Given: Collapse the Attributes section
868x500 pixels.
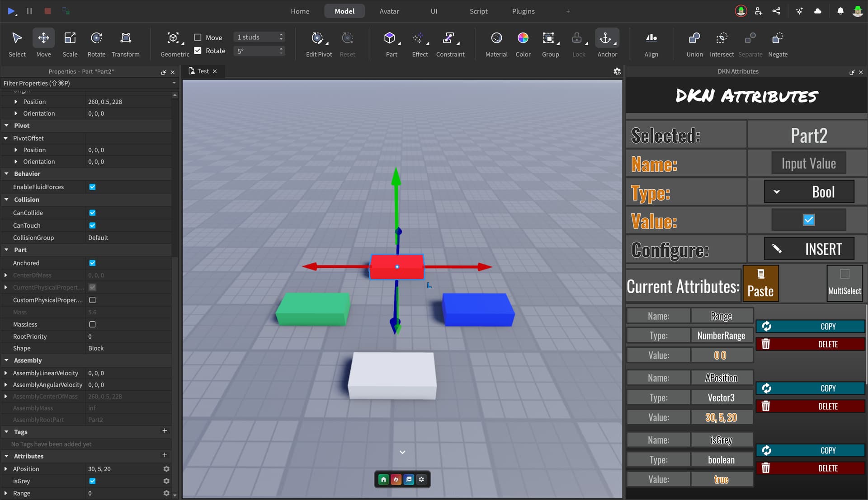Looking at the screenshot, I should (7, 456).
